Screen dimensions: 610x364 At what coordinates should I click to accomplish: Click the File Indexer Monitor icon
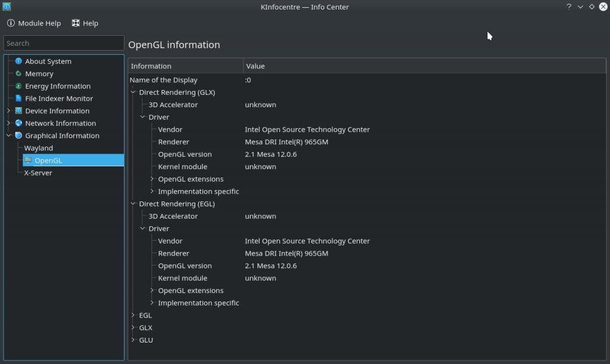pyautogui.click(x=18, y=99)
